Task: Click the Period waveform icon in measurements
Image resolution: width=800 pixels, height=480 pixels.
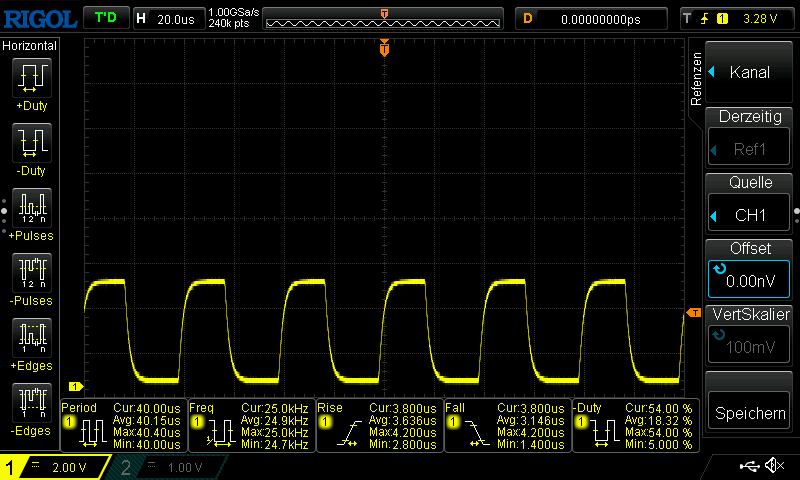Action: coord(92,433)
